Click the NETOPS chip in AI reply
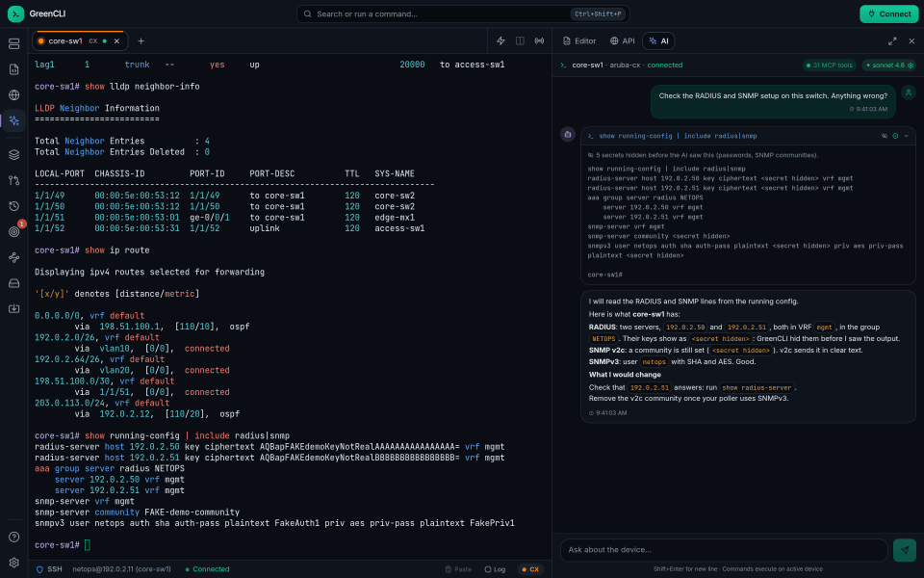Screen dimensions: 924x578 (x=603, y=338)
